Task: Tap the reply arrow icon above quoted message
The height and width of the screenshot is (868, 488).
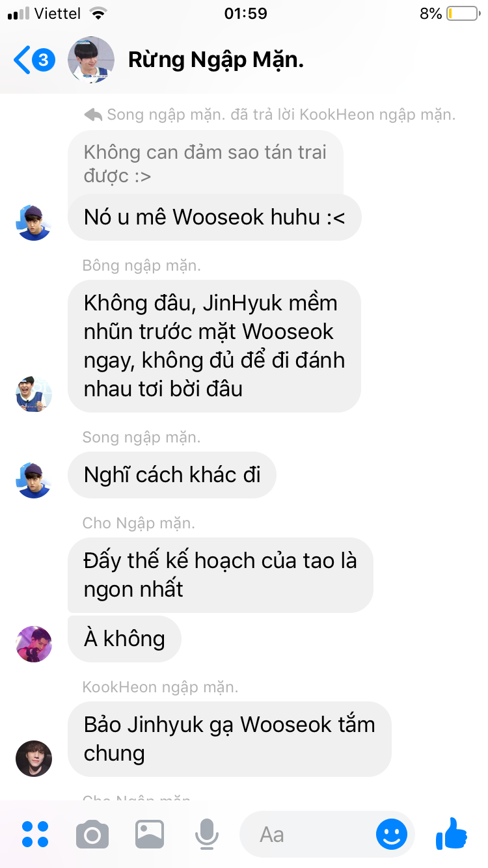Action: click(x=93, y=115)
